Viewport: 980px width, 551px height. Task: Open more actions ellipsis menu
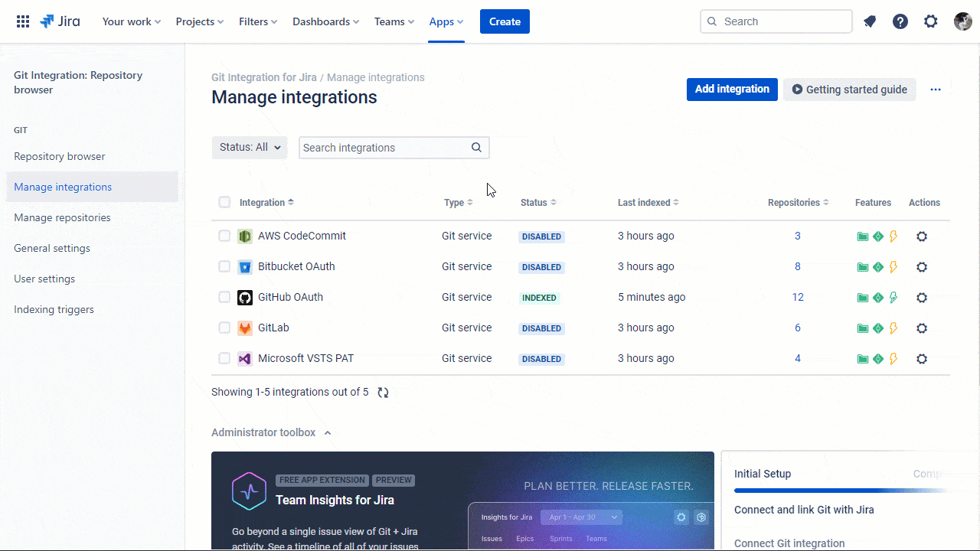coord(936,90)
